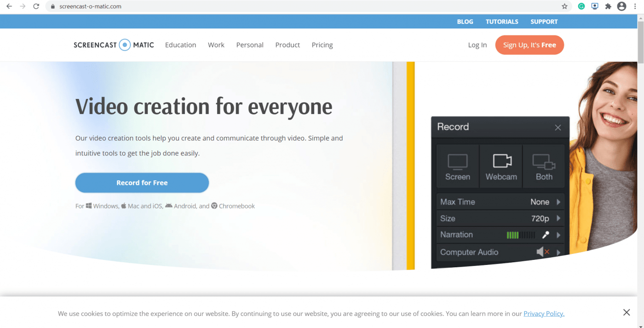Open the Privacy Policy link

(544, 313)
